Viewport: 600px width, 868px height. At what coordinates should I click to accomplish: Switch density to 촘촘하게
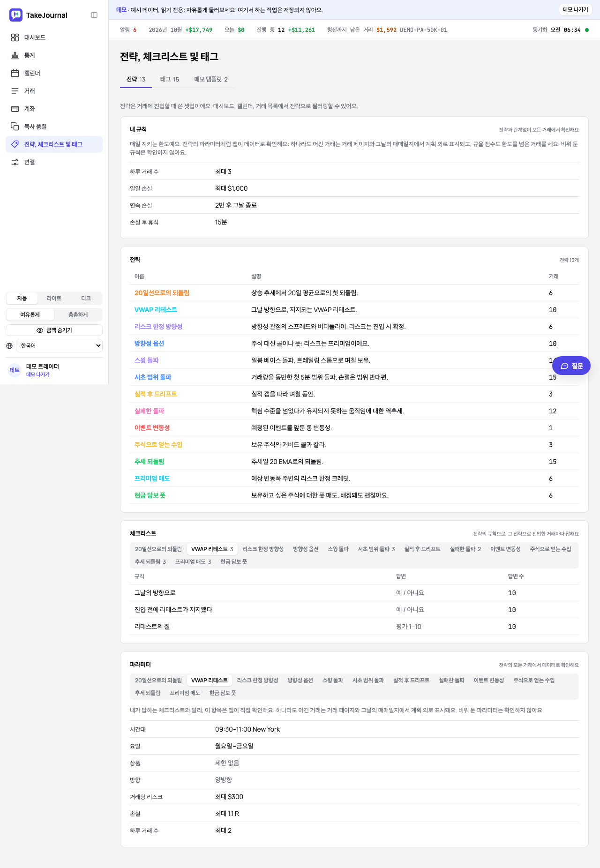[78, 315]
